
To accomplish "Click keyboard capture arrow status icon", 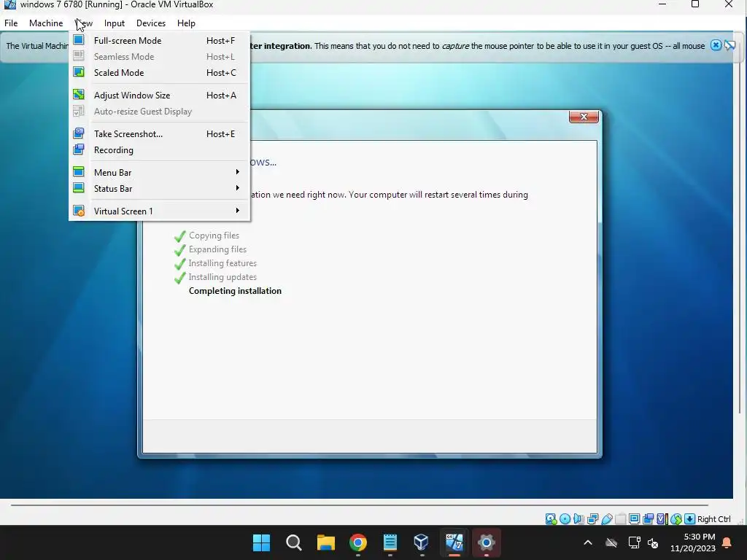I will 689,519.
